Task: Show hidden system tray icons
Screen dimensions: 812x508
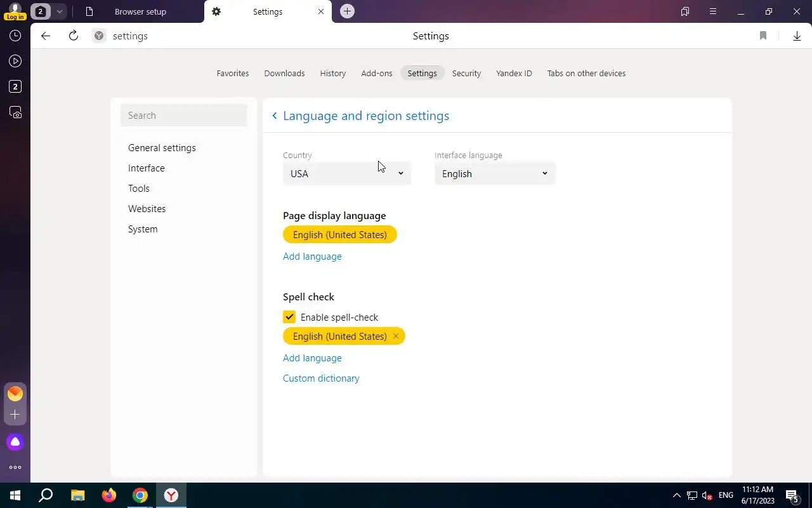Action: click(x=676, y=495)
